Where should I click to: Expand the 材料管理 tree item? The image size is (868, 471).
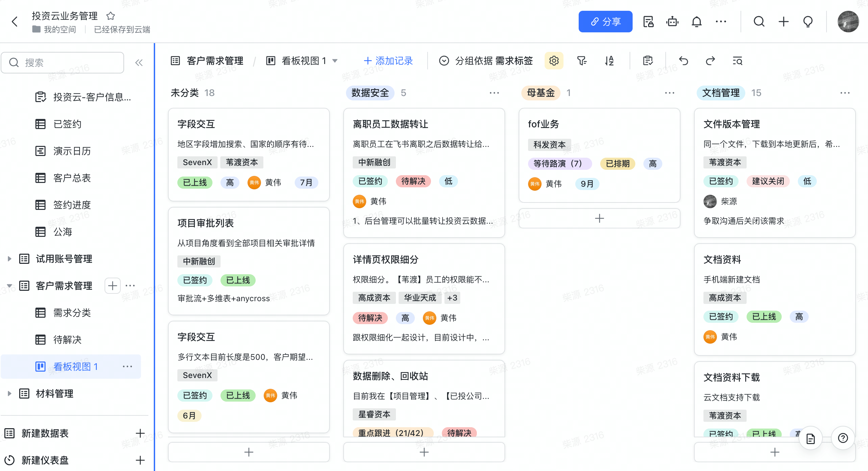click(x=9, y=393)
